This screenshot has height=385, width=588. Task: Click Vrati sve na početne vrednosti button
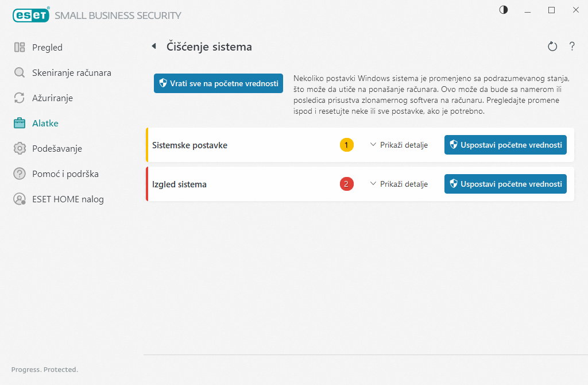coord(218,83)
